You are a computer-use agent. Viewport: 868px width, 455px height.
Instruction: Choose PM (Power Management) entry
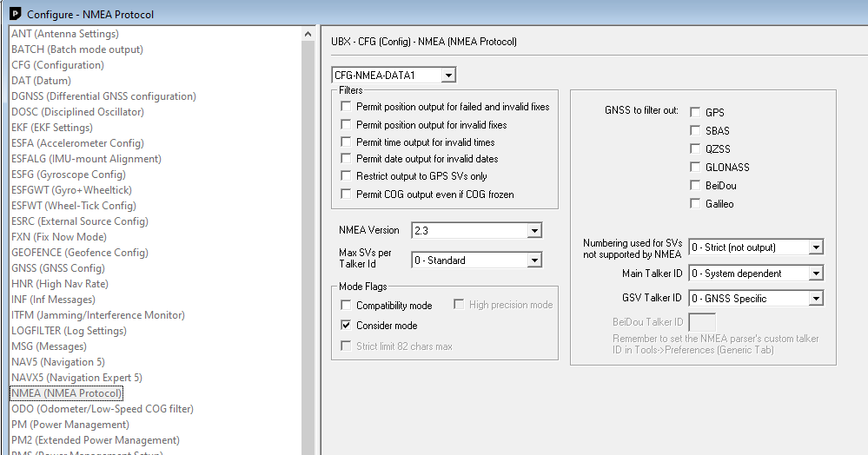click(x=70, y=425)
